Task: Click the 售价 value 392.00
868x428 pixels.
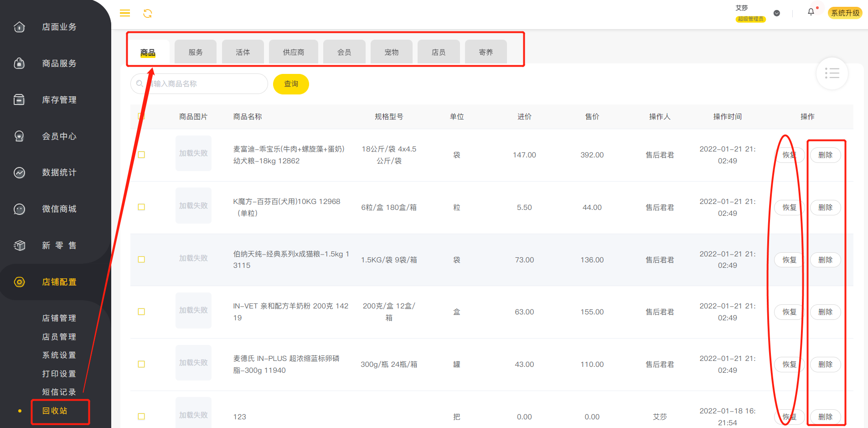Action: pyautogui.click(x=592, y=155)
